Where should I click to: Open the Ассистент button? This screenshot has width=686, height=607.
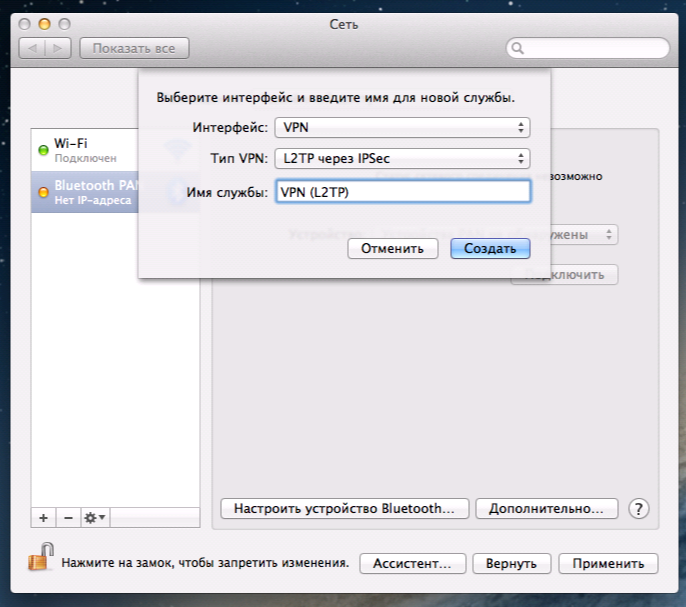[412, 563]
